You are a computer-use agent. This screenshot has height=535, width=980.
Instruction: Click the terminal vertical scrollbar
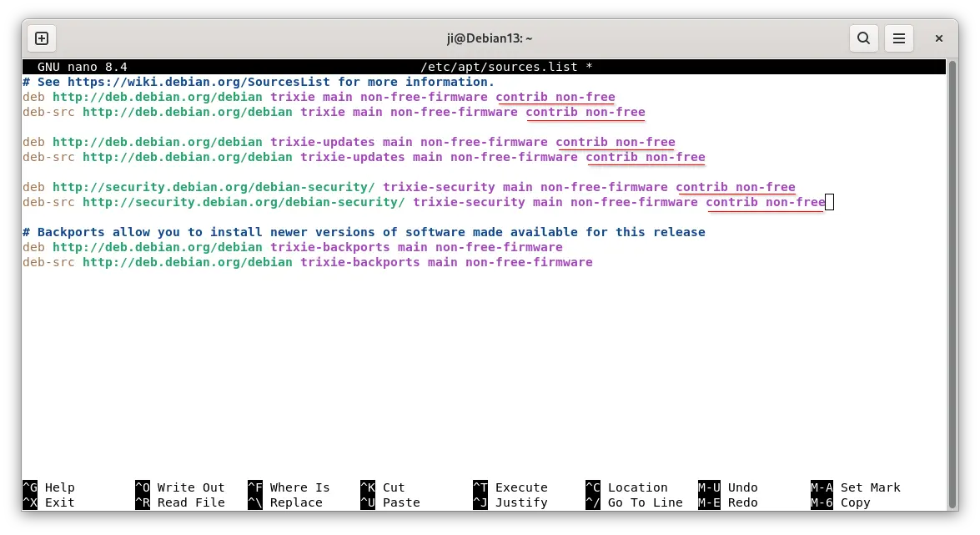coord(952,285)
